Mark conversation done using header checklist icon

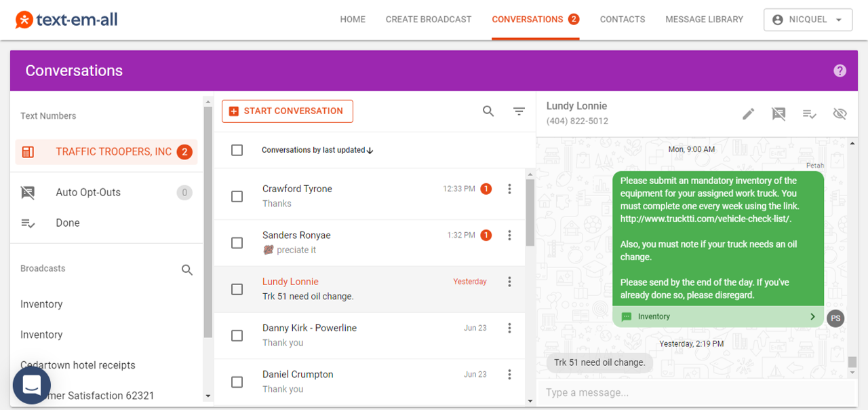click(x=809, y=114)
